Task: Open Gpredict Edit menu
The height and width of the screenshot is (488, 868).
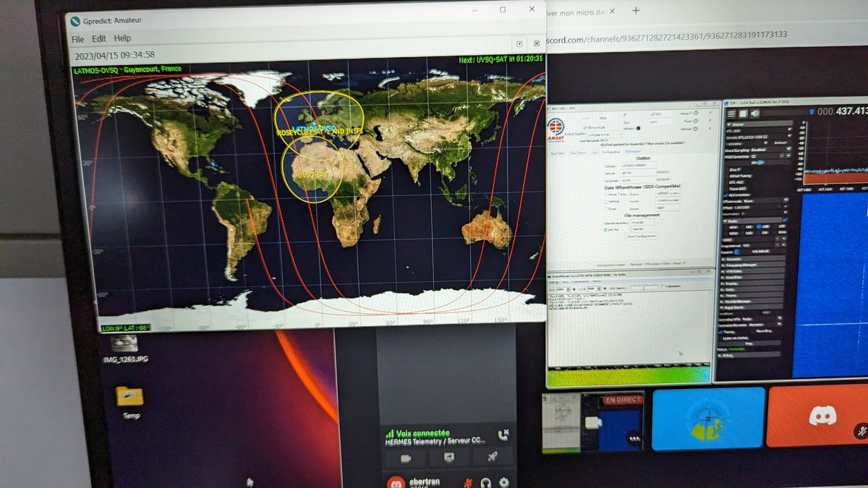Action: point(99,38)
